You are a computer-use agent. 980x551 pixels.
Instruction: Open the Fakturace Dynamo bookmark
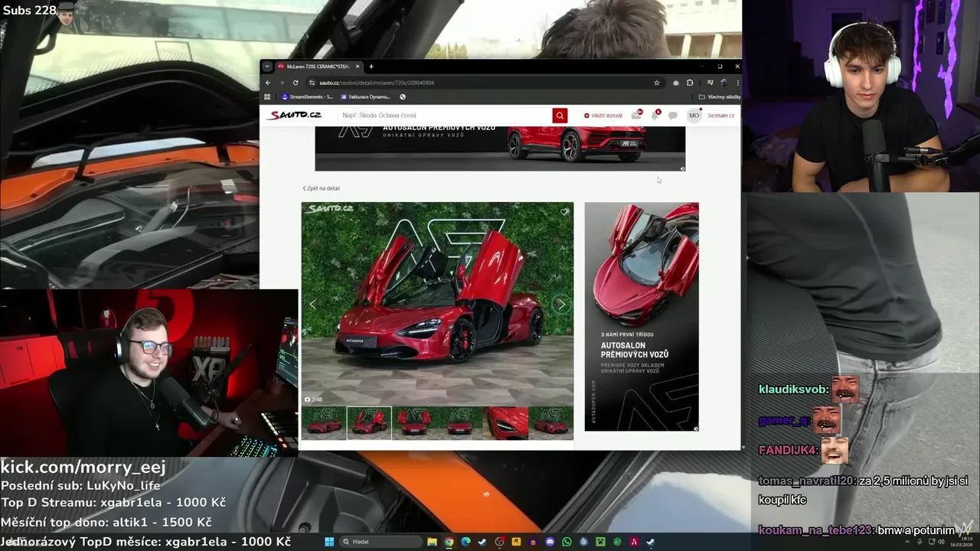point(366,97)
